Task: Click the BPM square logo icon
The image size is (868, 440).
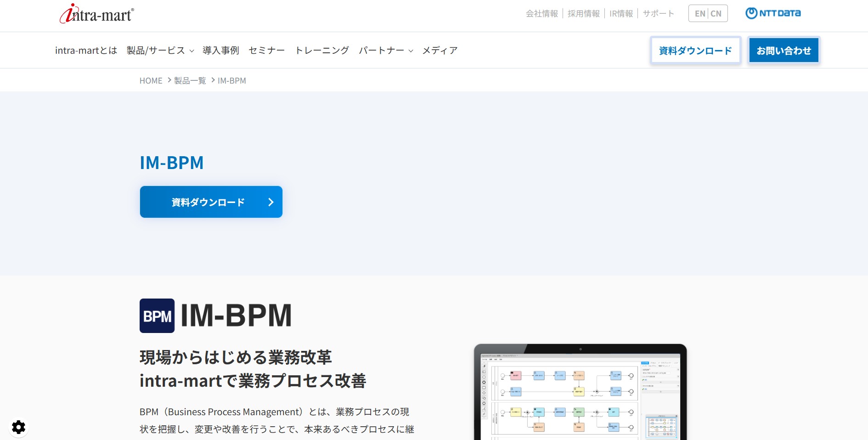Action: [x=157, y=316]
